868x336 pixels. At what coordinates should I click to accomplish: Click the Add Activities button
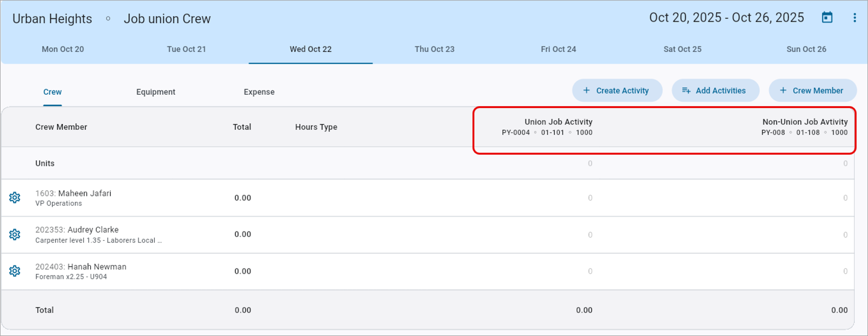pyautogui.click(x=715, y=91)
